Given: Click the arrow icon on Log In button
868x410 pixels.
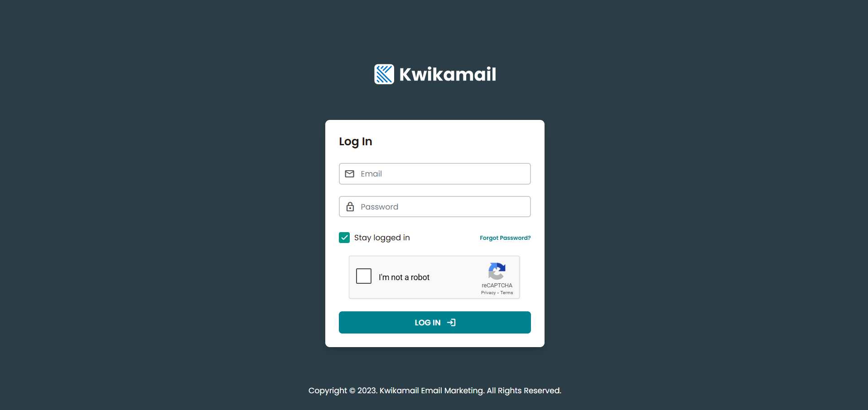Looking at the screenshot, I should 451,323.
